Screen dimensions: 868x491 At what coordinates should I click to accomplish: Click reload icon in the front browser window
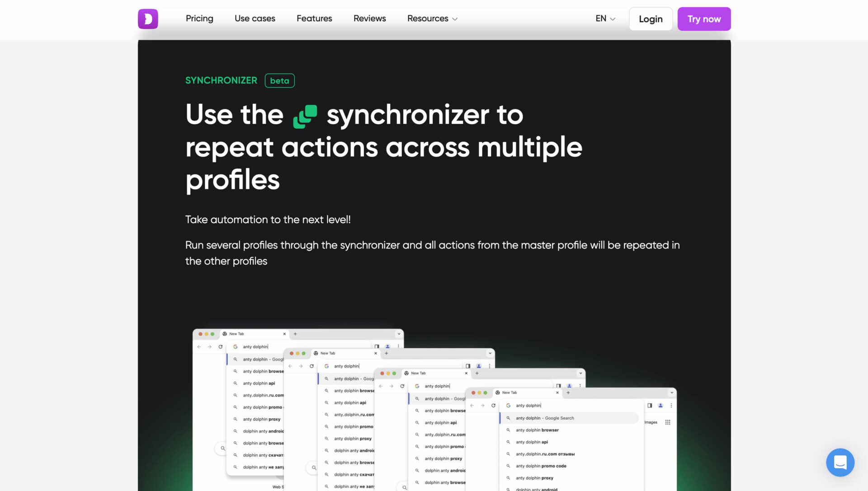[x=493, y=406]
